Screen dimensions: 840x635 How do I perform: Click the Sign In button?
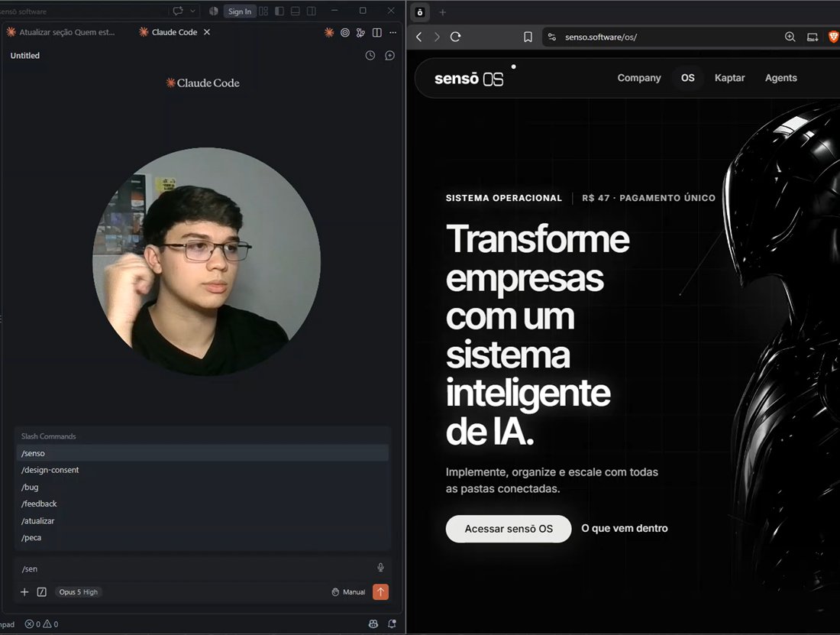240,11
